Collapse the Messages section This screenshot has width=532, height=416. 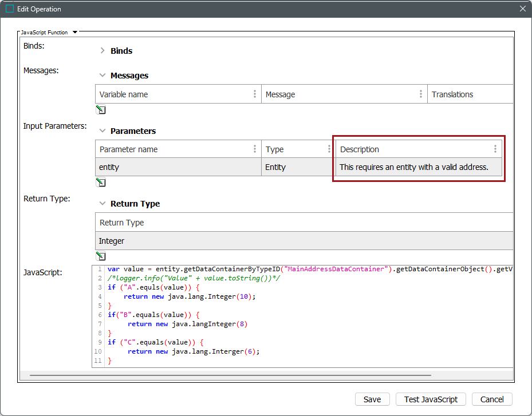(103, 76)
